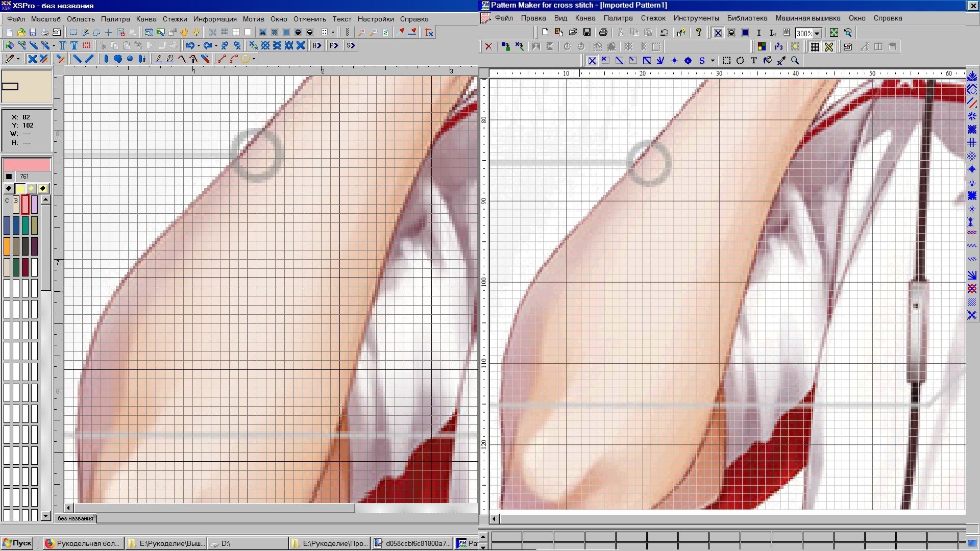Open the Рукодельная бол... taskbar button
This screenshot has height=551, width=980.
pos(83,543)
